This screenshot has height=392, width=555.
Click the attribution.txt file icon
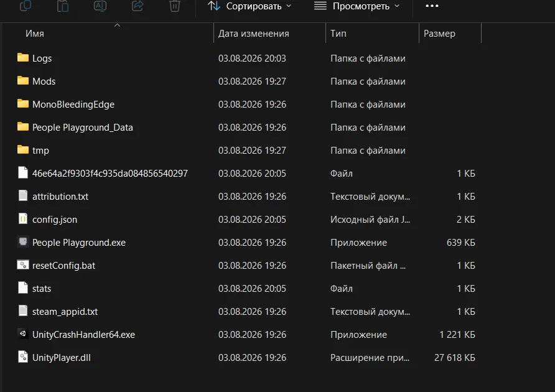pyautogui.click(x=23, y=195)
